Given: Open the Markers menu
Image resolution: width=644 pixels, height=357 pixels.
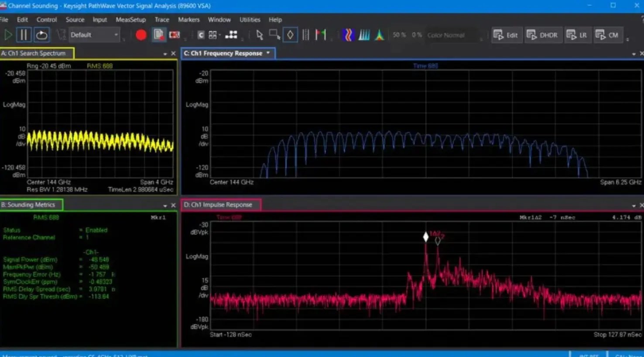Looking at the screenshot, I should pyautogui.click(x=188, y=20).
